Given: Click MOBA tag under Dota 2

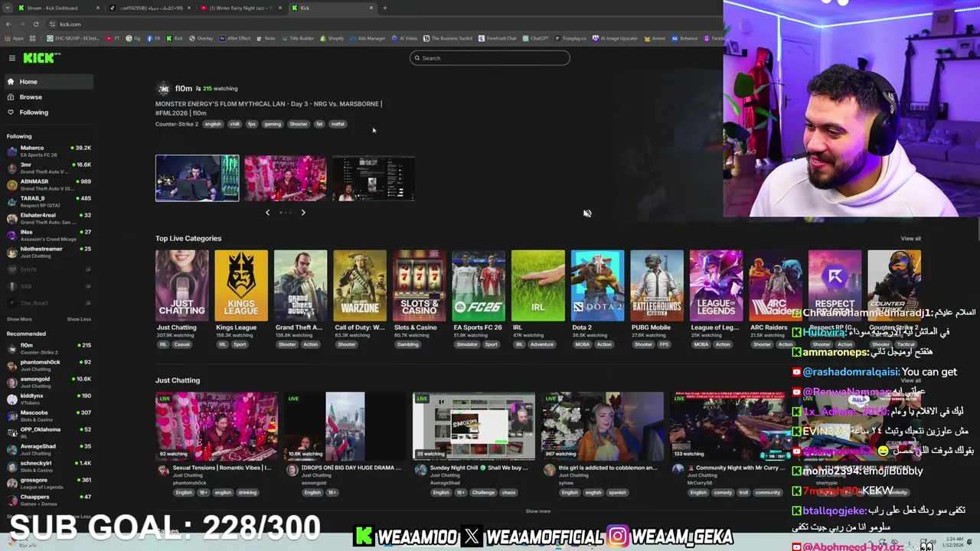Looking at the screenshot, I should pos(582,344).
